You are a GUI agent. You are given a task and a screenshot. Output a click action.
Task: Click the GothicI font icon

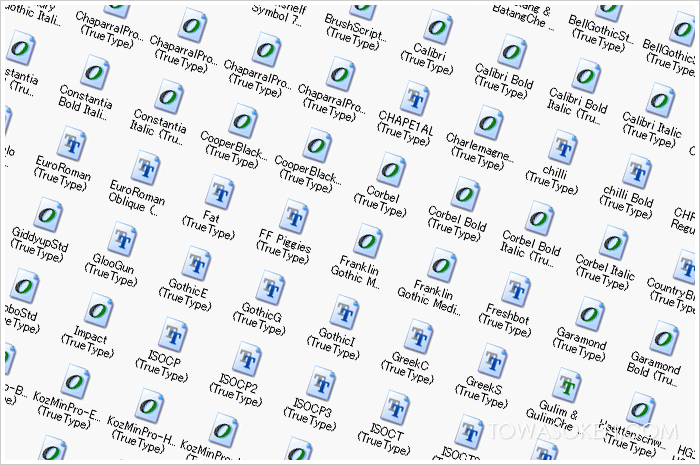tap(344, 311)
